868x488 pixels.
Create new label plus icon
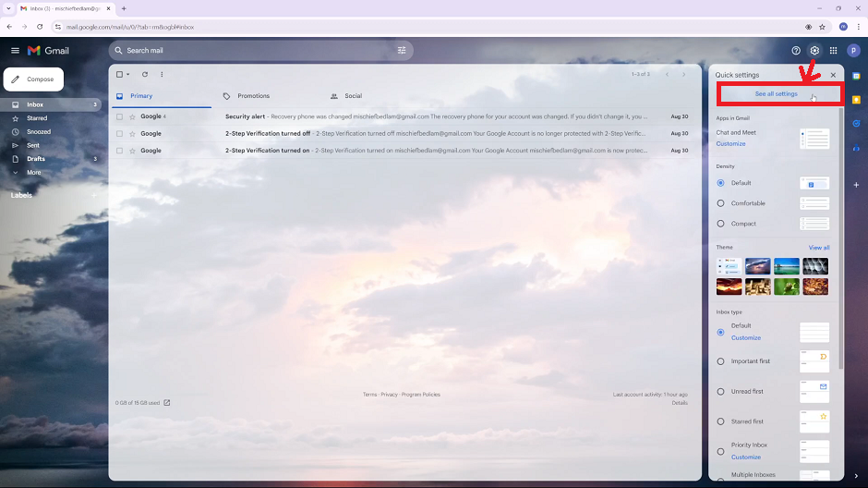click(94, 195)
